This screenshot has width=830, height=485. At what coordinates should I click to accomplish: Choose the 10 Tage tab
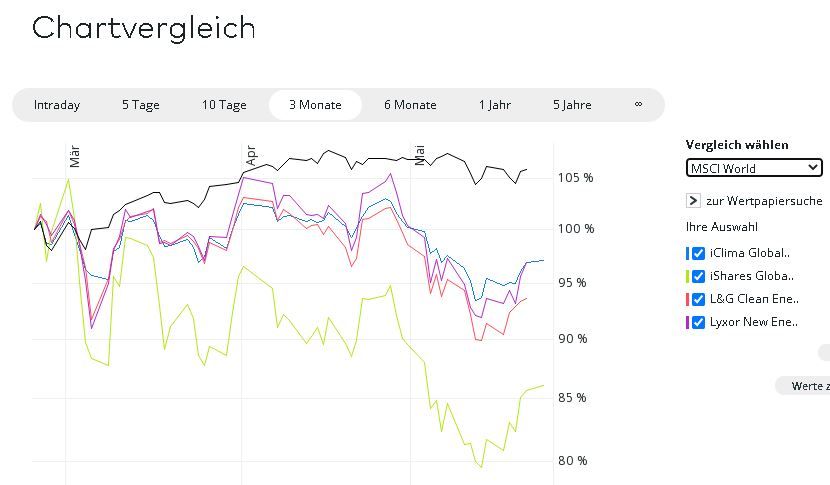[224, 105]
